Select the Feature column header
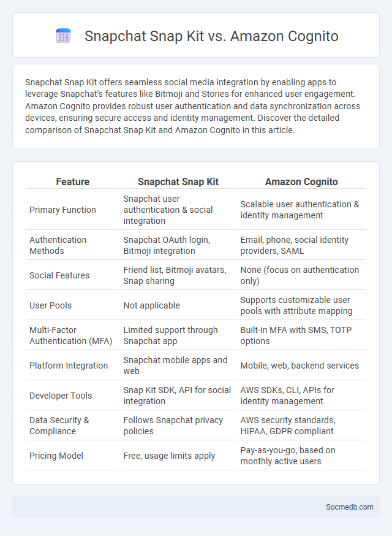 coord(73,182)
